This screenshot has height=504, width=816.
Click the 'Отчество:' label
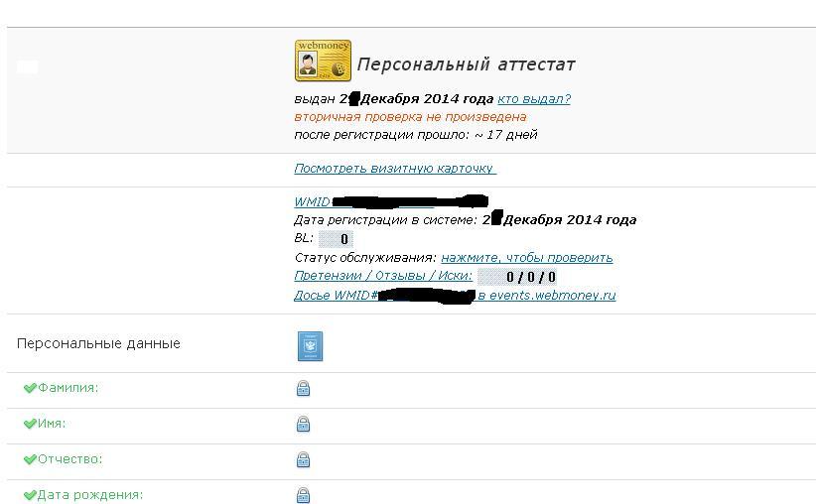coord(69,459)
